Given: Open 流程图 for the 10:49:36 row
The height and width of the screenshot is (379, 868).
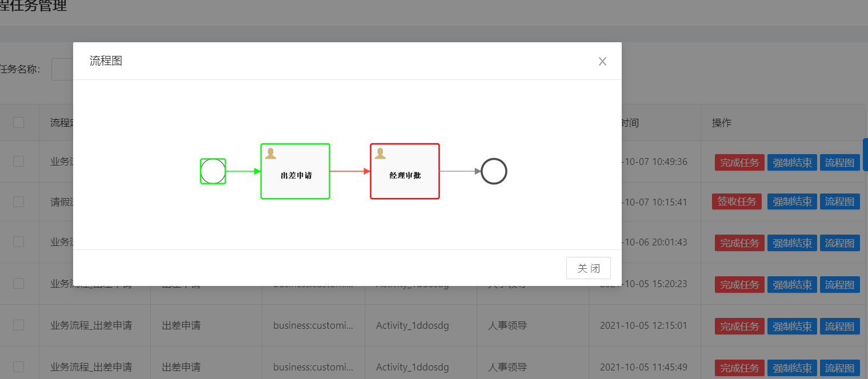Looking at the screenshot, I should tap(840, 163).
